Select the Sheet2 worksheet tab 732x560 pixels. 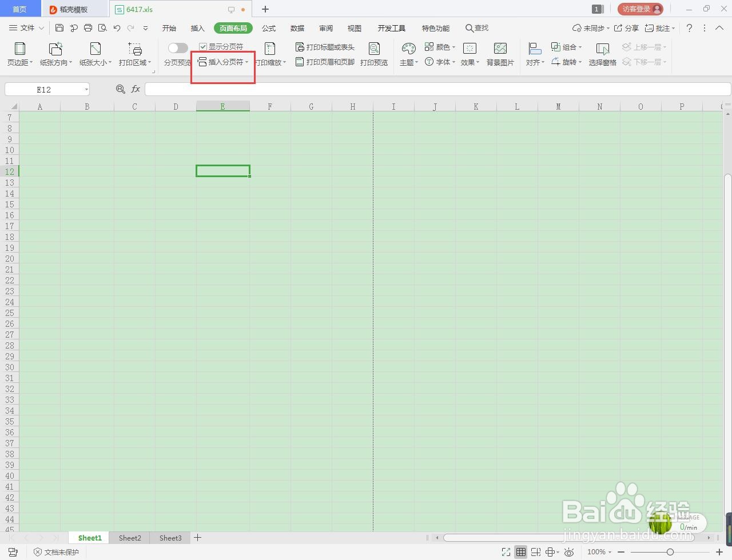click(x=129, y=538)
